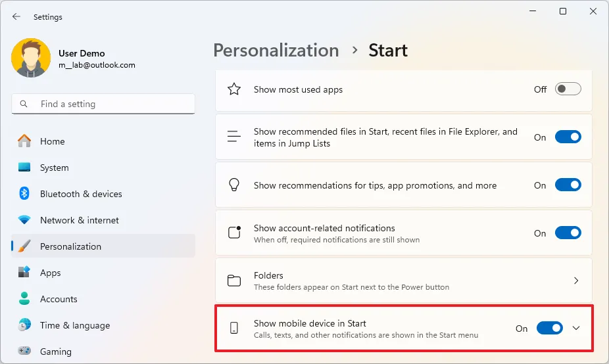The width and height of the screenshot is (609, 364).
Task: Maximize the Settings window
Action: pyautogui.click(x=562, y=11)
